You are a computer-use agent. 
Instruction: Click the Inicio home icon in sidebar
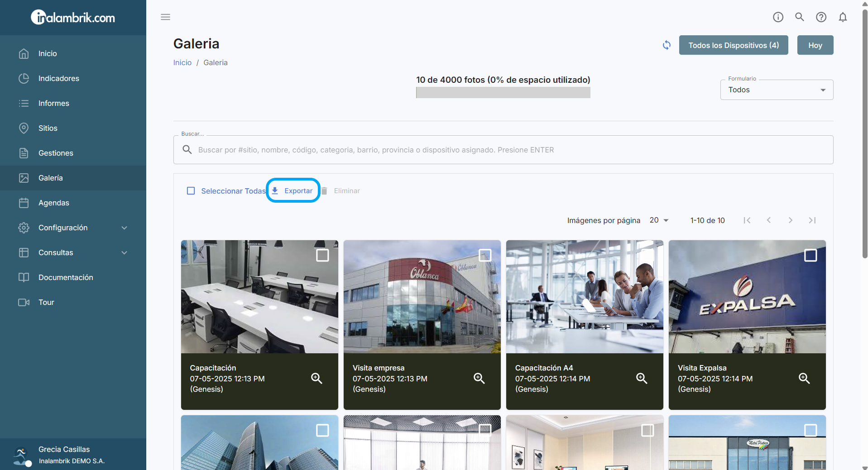click(x=24, y=53)
